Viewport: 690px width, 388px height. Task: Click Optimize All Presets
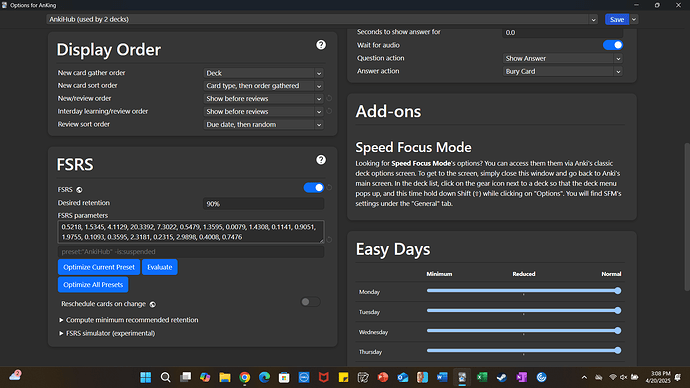click(93, 285)
